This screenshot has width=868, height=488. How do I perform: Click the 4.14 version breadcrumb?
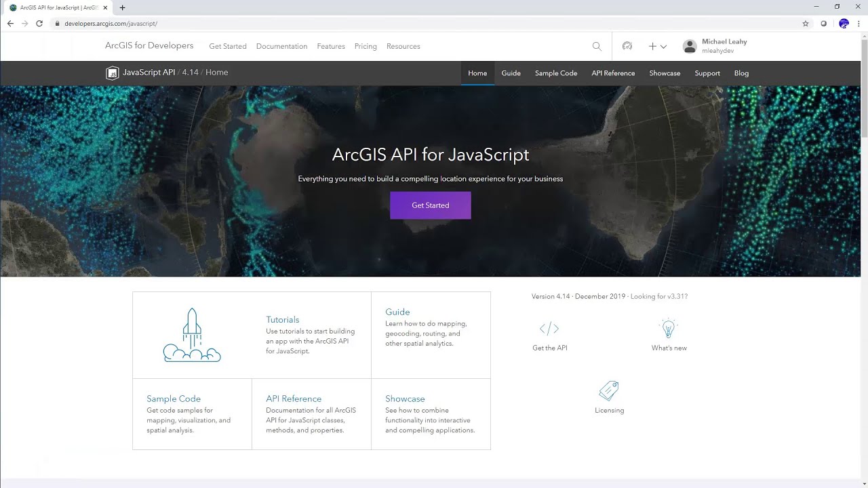pos(190,73)
